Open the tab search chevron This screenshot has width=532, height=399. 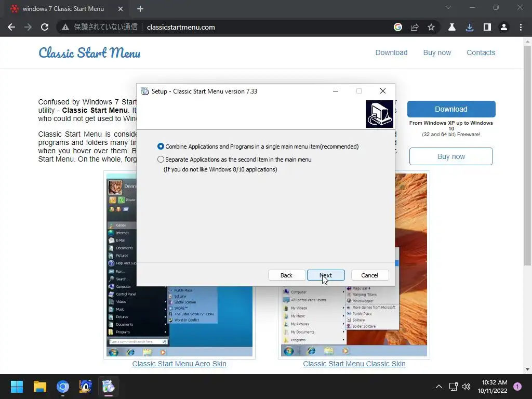point(448,7)
